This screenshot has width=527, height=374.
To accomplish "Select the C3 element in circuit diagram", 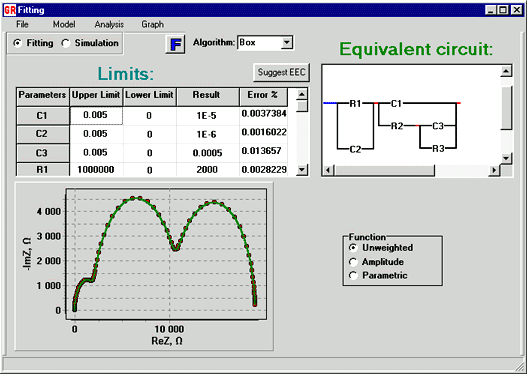I will coord(438,126).
